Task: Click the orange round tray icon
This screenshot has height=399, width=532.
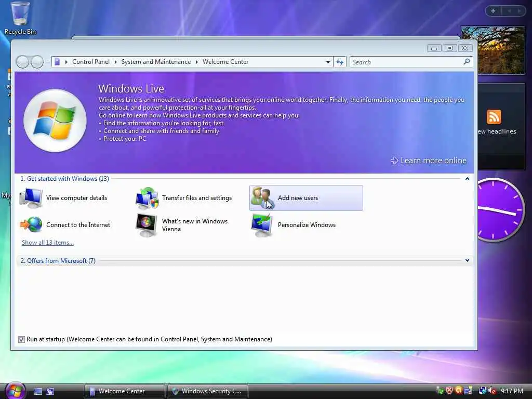Action: click(x=458, y=391)
